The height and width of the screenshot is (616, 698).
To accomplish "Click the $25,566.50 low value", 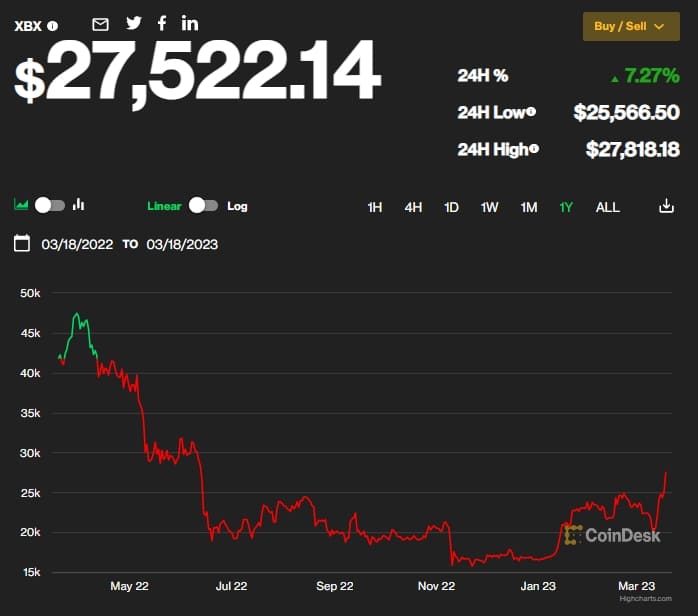I will coord(627,112).
